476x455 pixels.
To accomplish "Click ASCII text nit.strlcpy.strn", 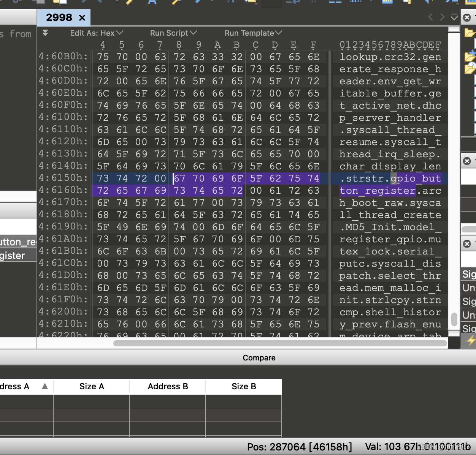I will point(390,300).
